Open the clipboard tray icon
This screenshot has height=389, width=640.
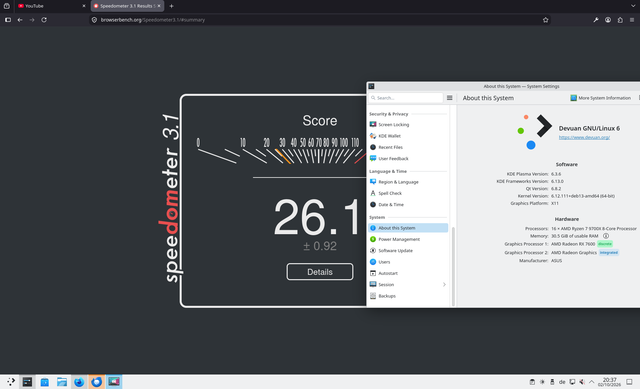(532, 382)
